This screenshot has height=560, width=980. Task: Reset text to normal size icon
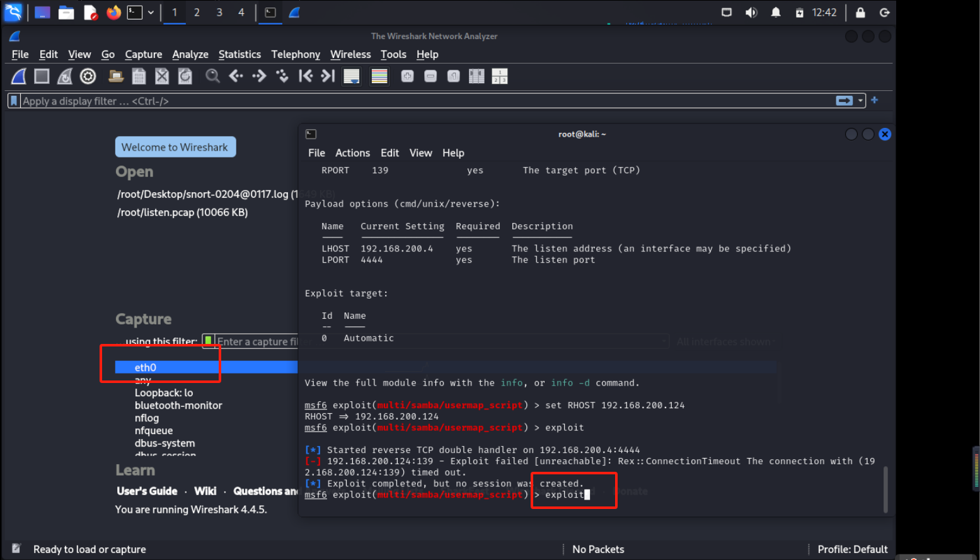[454, 76]
